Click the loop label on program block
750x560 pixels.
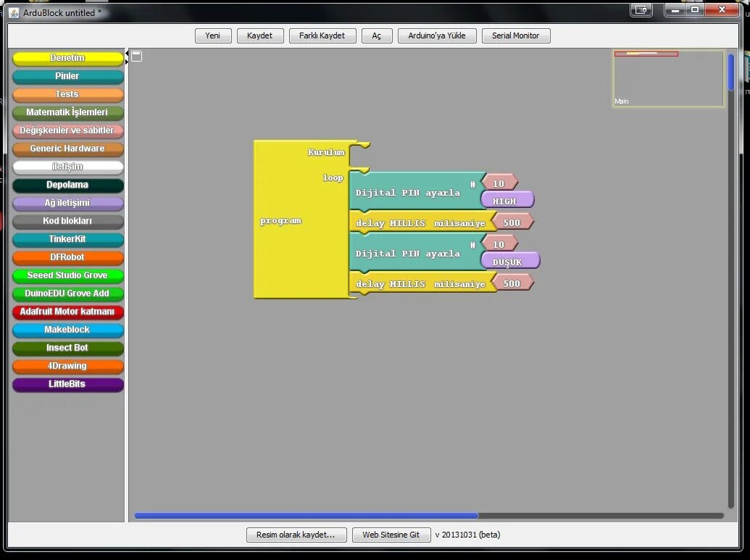333,178
